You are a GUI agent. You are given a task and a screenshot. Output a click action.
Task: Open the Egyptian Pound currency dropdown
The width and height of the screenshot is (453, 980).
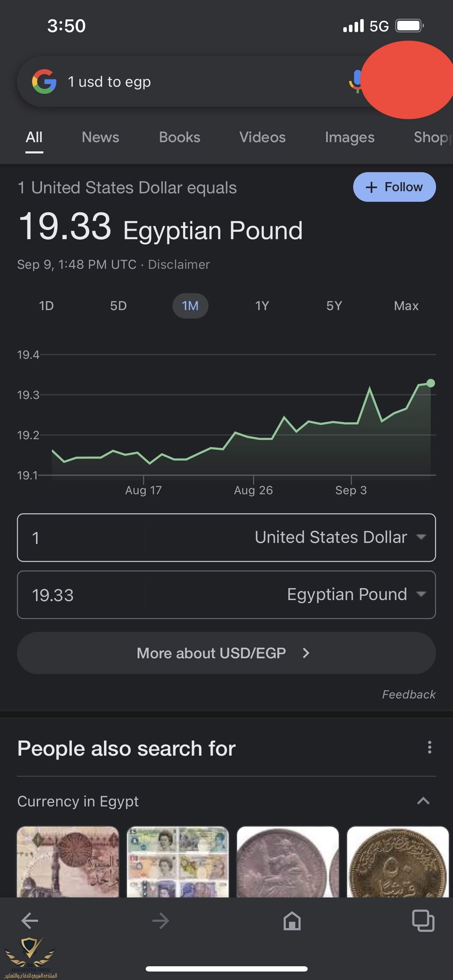click(356, 594)
